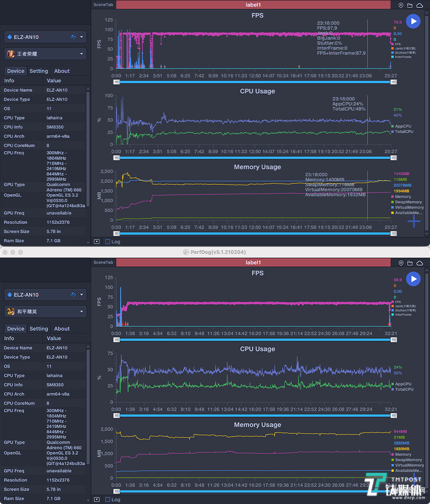Click the location pin icon in bottom window
Viewport: 430px width, 504px height.
coord(401,263)
